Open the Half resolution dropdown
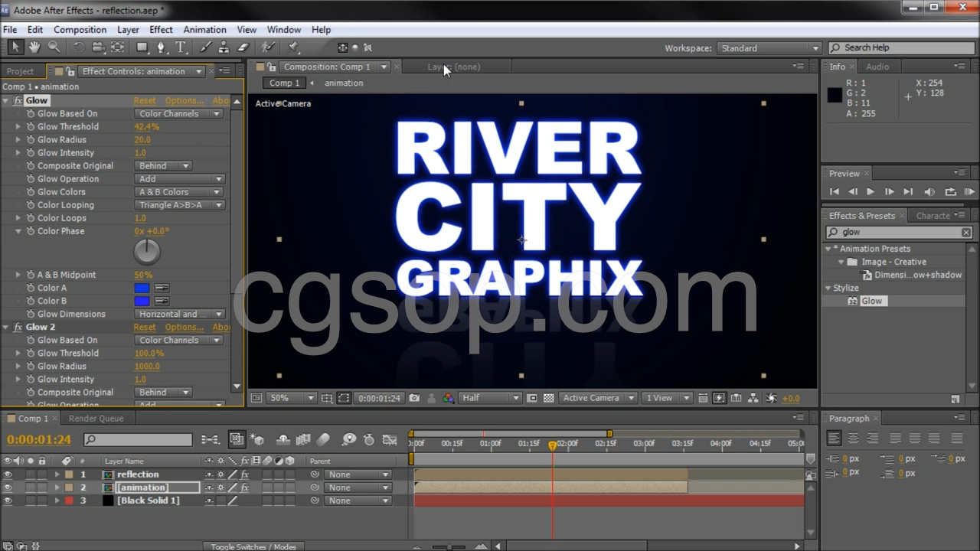 490,398
